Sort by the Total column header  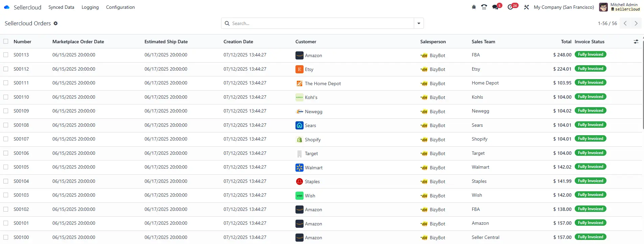pos(566,42)
